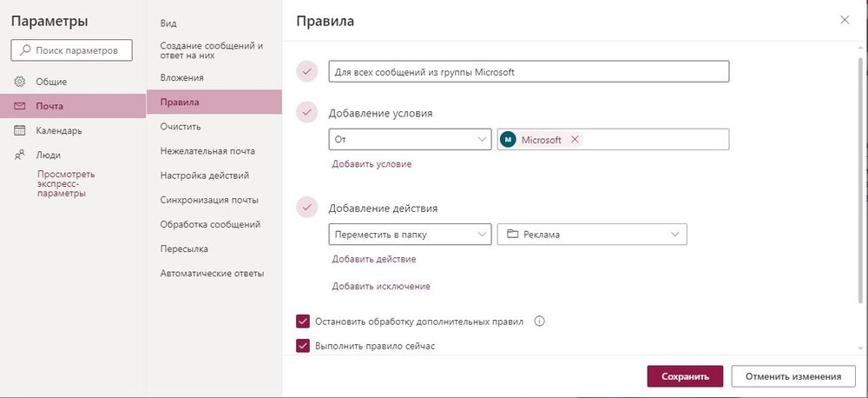This screenshot has height=398, width=868.
Task: Remove Microsoft sender with X icon
Action: pyautogui.click(x=575, y=140)
